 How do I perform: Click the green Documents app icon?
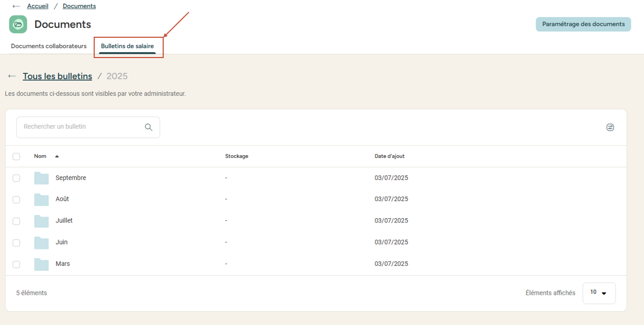[x=18, y=24]
